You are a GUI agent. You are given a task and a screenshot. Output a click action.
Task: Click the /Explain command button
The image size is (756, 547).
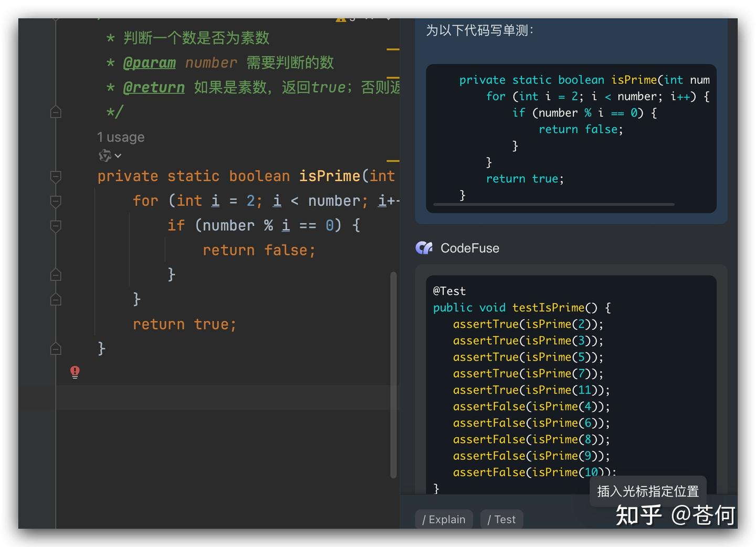point(444,519)
